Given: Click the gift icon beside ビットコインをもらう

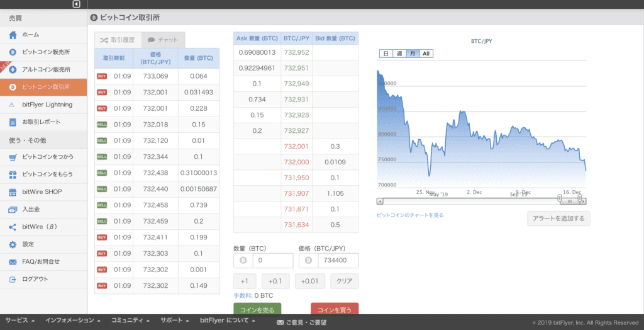Looking at the screenshot, I should (13, 174).
